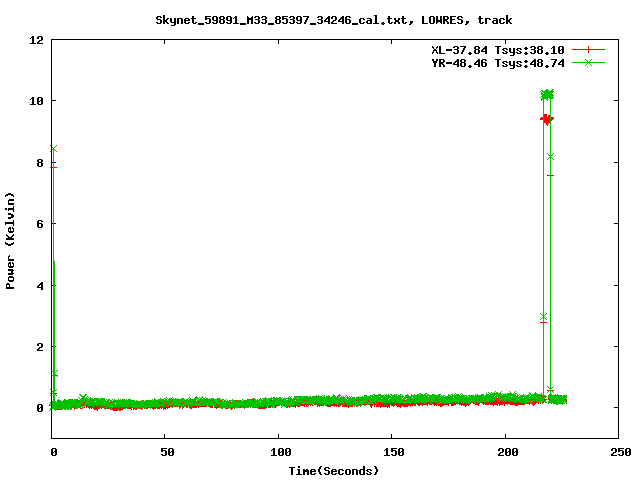Click the green falling-edge marker near 8.2 Kelvin
Image resolution: width=640 pixels, height=480 pixels.
click(x=550, y=157)
